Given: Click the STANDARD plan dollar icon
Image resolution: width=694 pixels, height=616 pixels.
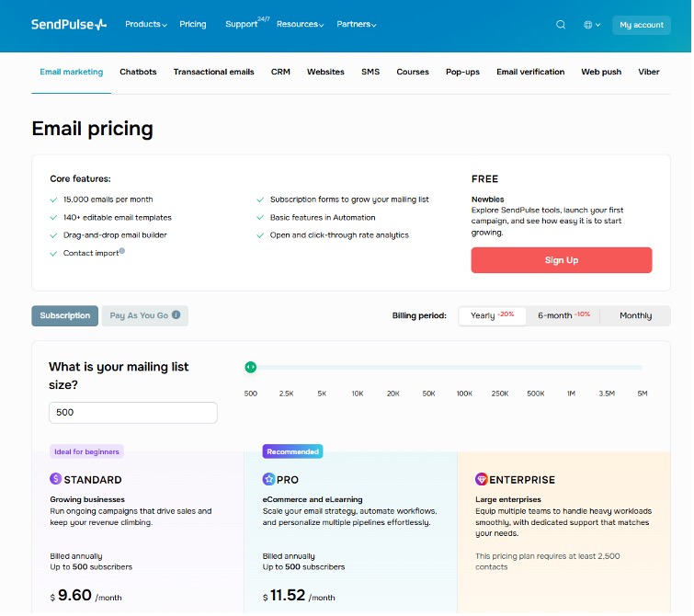Looking at the screenshot, I should tap(56, 480).
